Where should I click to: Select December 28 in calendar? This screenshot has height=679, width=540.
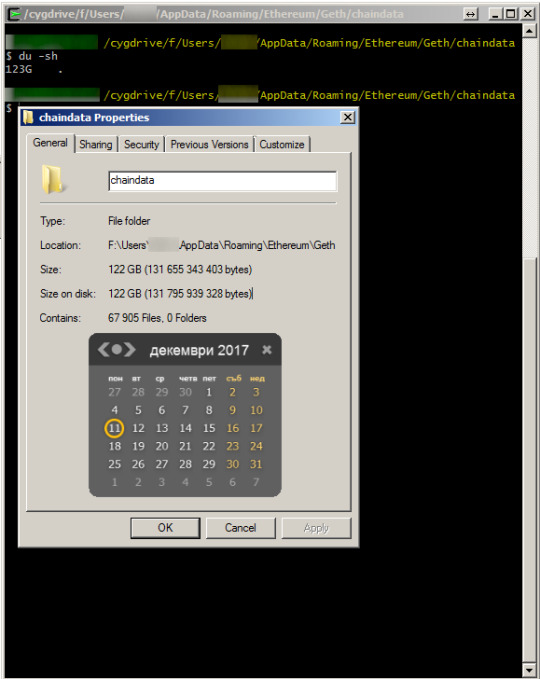point(185,464)
